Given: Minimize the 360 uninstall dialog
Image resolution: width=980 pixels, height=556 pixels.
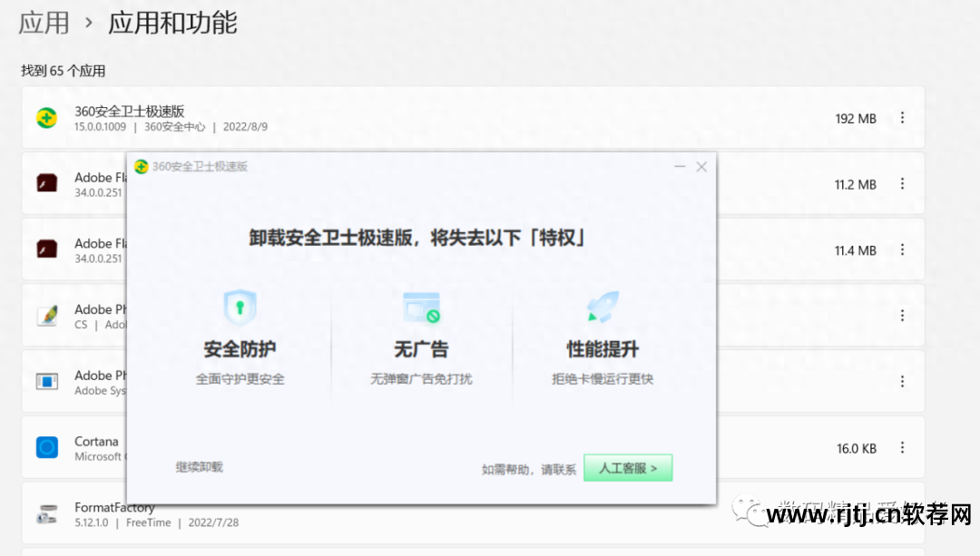Looking at the screenshot, I should [x=680, y=167].
